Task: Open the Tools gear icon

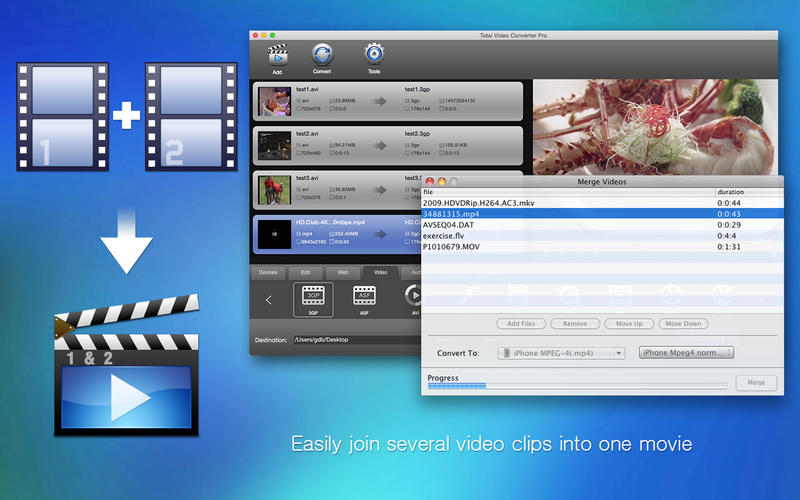Action: (374, 54)
